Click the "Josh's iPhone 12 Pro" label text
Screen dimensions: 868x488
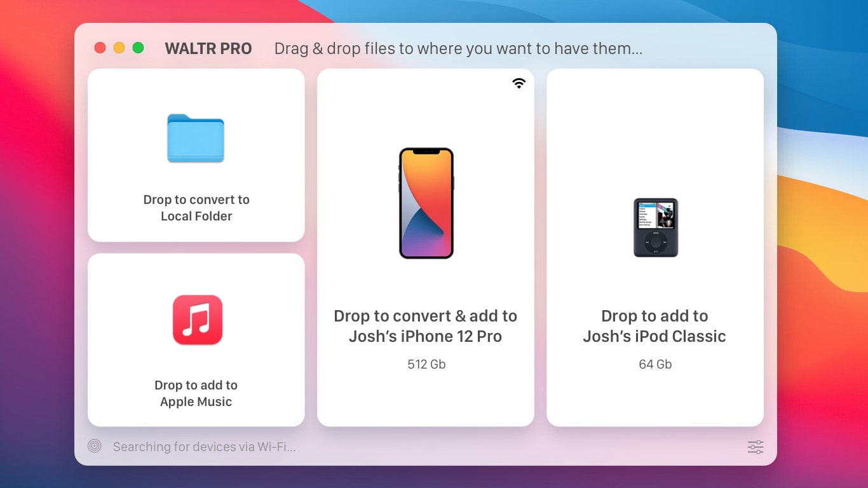425,336
